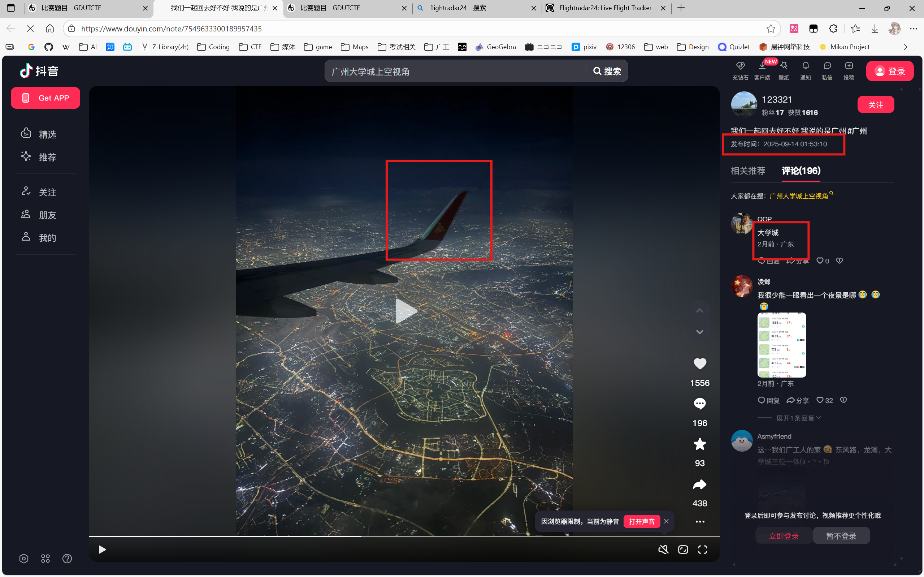924x577 pixels.
Task: Open the video comments bubble icon
Action: 699,403
